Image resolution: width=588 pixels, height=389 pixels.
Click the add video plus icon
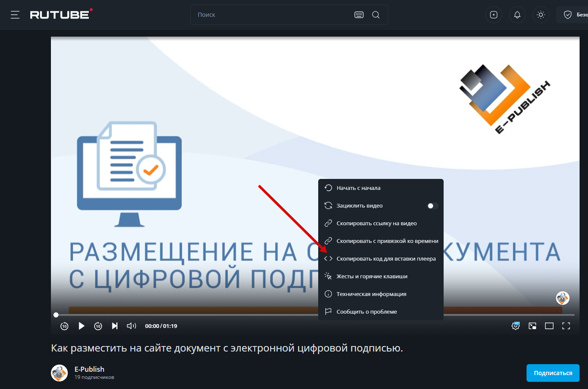[494, 15]
